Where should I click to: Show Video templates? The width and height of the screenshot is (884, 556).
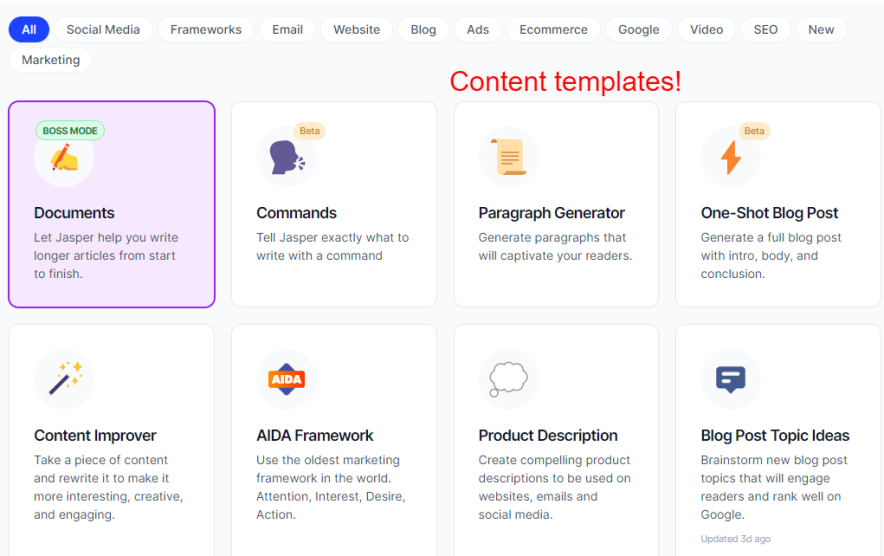click(x=706, y=30)
